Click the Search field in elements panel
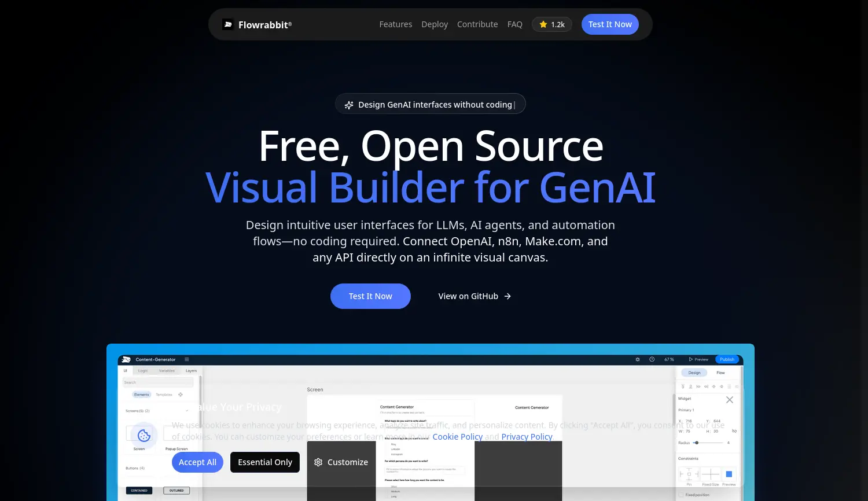This screenshot has height=501, width=868. (x=157, y=382)
